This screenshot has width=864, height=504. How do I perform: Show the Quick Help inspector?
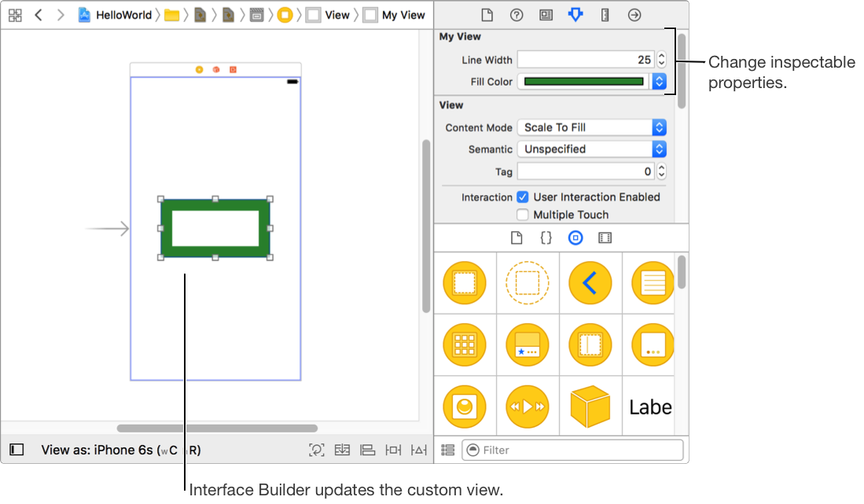pos(517,15)
